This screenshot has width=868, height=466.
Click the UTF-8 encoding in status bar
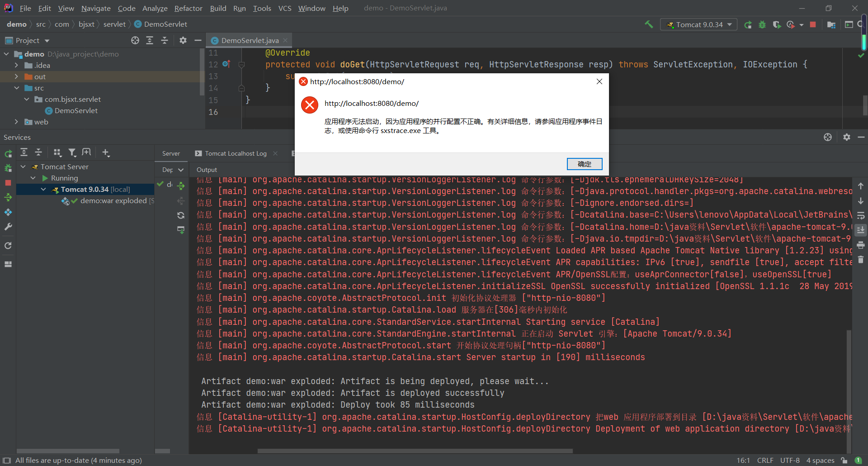pos(790,460)
